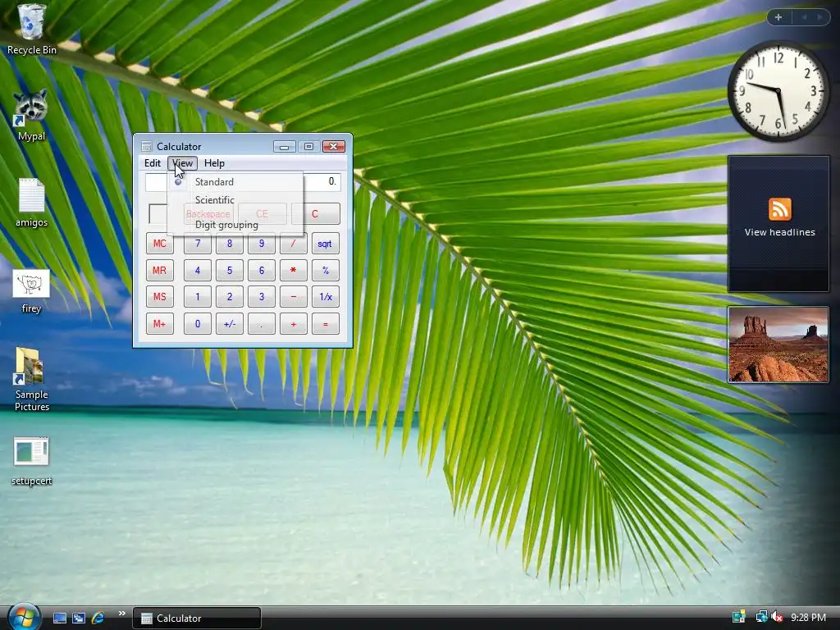Click the analog clock gadget

pos(778,91)
